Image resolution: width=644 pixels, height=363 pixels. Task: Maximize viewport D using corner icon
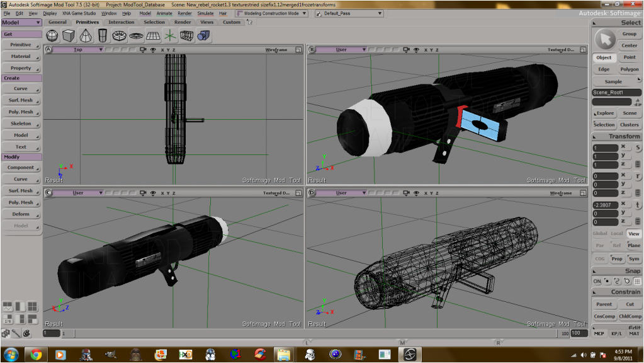(x=583, y=193)
